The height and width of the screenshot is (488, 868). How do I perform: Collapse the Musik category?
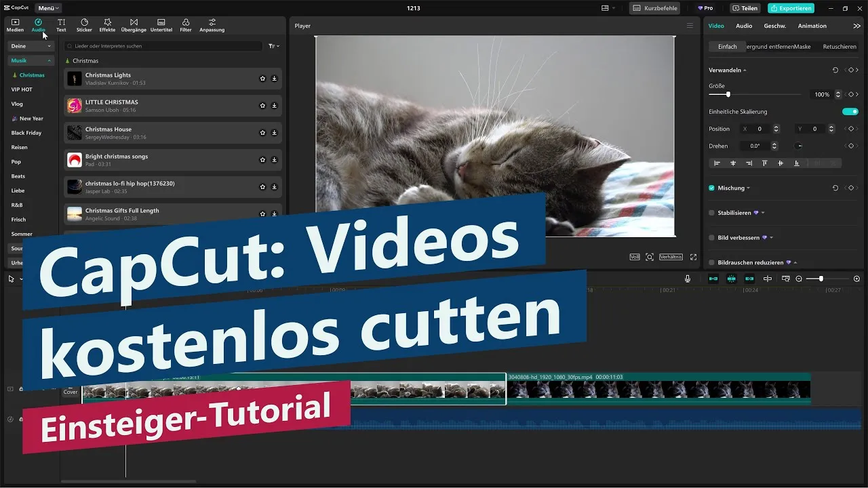pyautogui.click(x=31, y=60)
